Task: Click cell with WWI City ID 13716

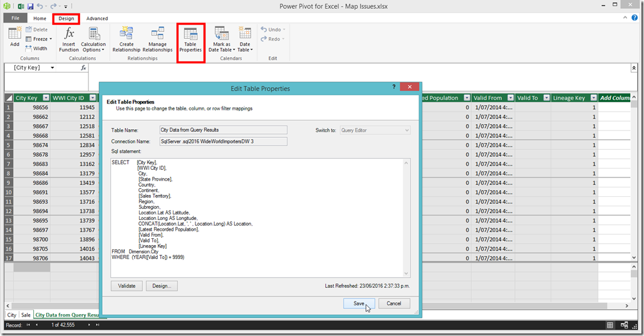Action: (x=73, y=202)
